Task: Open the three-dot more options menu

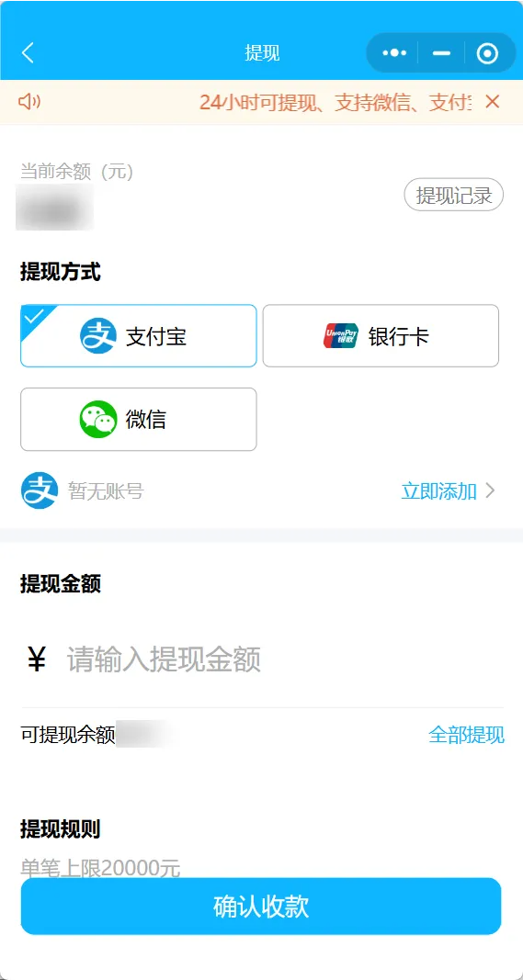Action: click(x=394, y=53)
